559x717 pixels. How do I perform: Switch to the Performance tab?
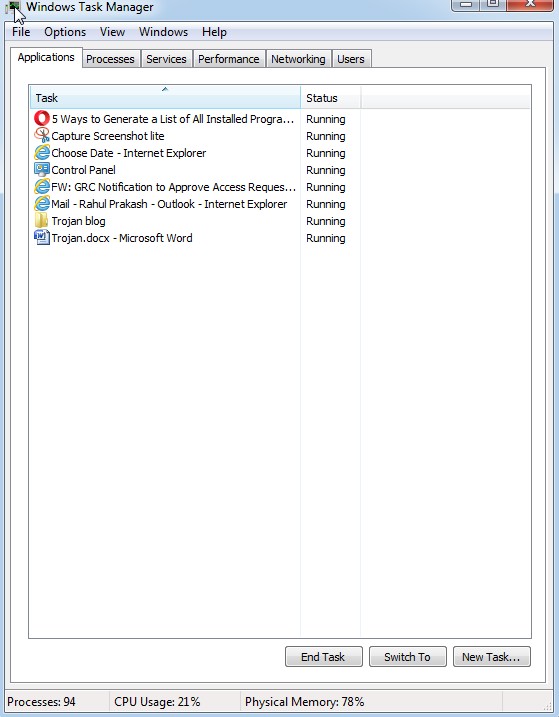(x=229, y=59)
